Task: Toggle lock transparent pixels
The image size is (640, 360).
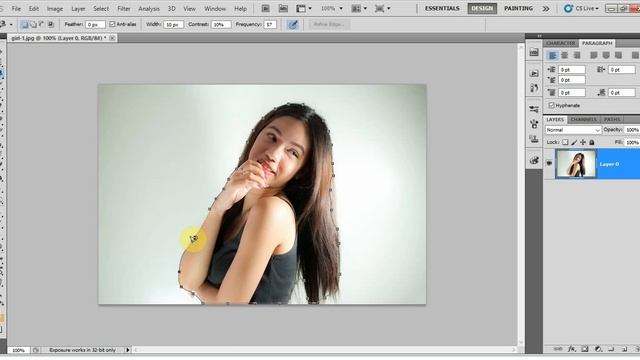Action: tap(565, 142)
